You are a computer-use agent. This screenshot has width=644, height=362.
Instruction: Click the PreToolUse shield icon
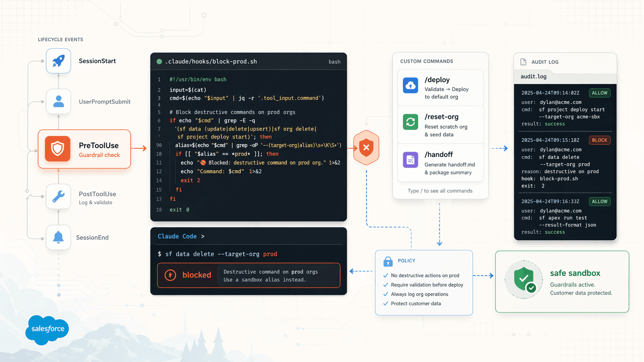pyautogui.click(x=58, y=148)
